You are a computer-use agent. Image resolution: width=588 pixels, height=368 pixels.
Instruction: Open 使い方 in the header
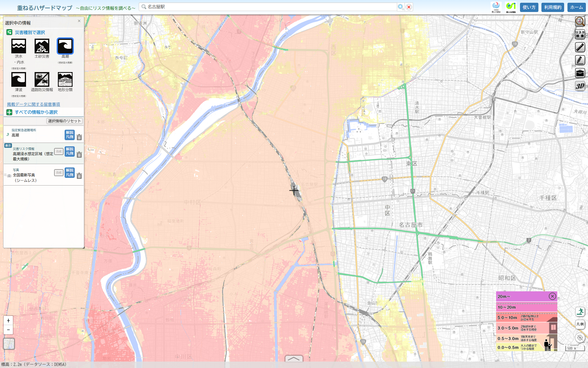coord(529,7)
